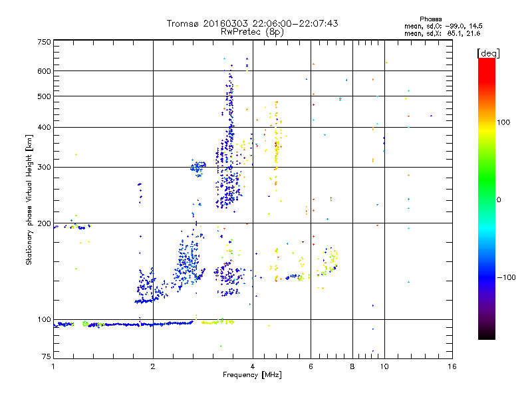Viewport: 532px width, 399px height.
Task: Click the '2' frequency axis tick label
Action: coord(153,366)
